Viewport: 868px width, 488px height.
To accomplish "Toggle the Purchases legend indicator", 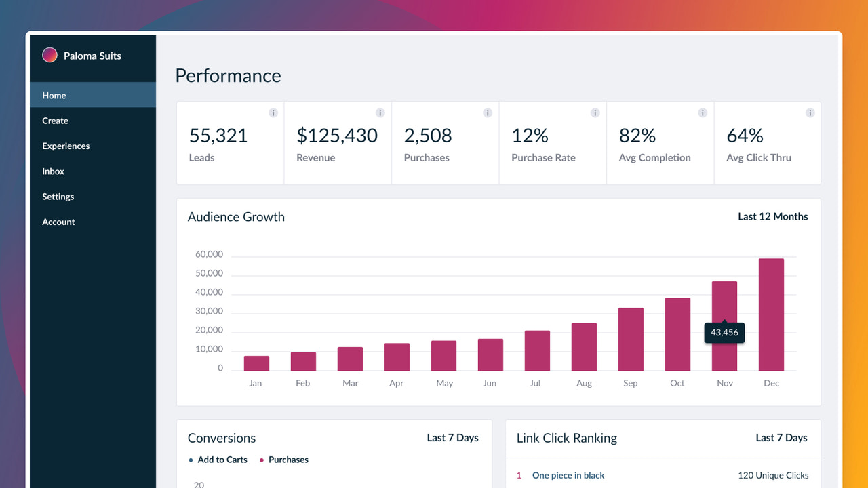I will [284, 460].
